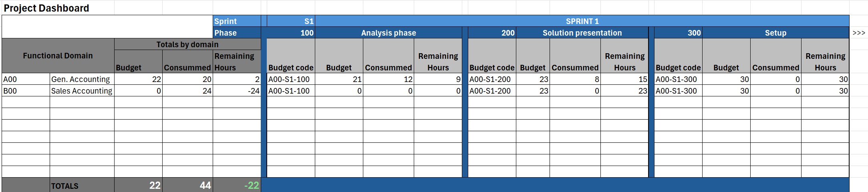Image resolution: width=868 pixels, height=192 pixels.
Task: Click the SPRINT 1 header band
Action: pos(582,21)
